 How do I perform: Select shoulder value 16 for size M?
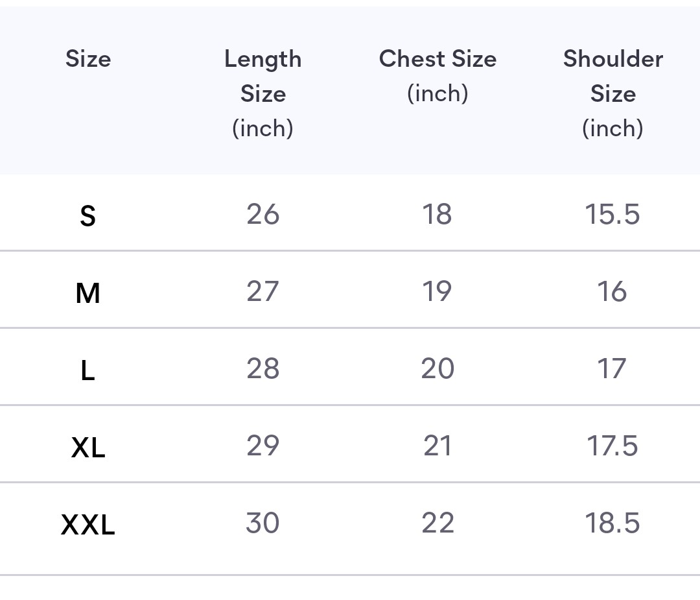(612, 291)
